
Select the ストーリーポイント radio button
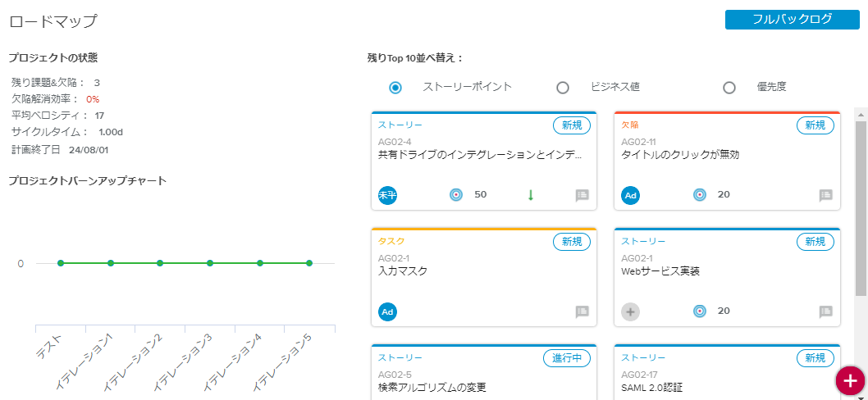(x=395, y=88)
